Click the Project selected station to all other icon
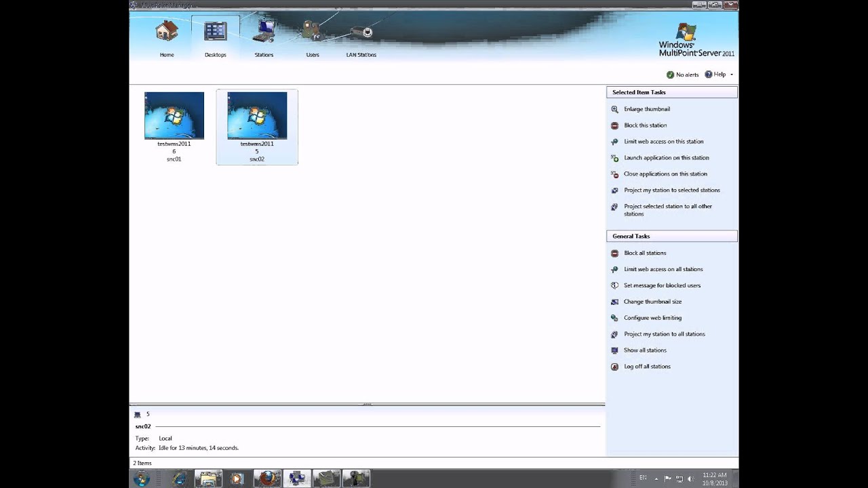This screenshot has width=868, height=488. [614, 207]
